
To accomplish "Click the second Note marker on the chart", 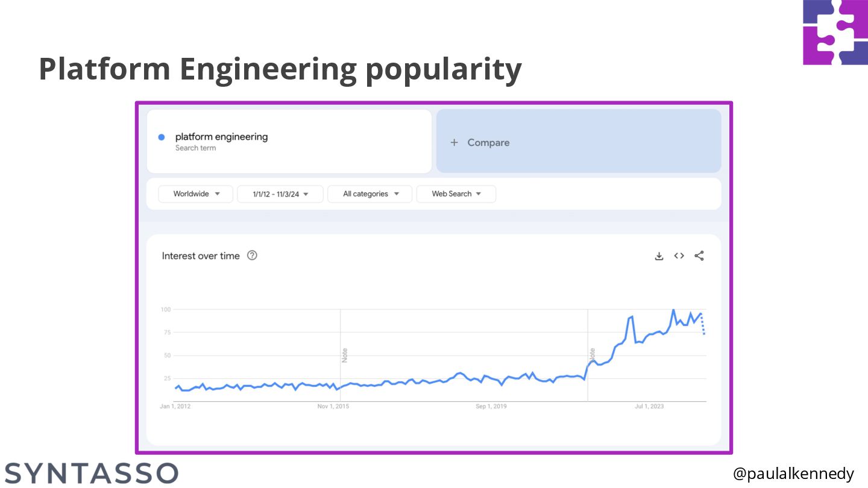I will coord(593,354).
